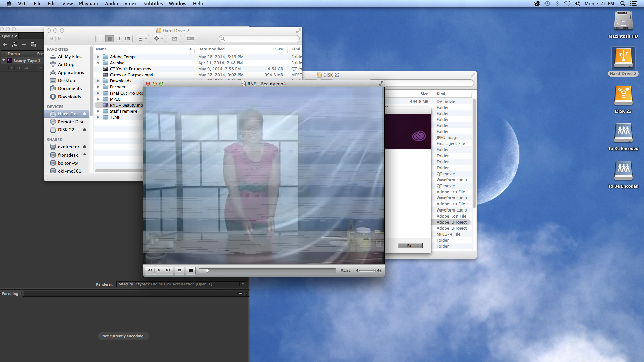Click the VLC volume slider
644x362 pixels.
coord(367,270)
